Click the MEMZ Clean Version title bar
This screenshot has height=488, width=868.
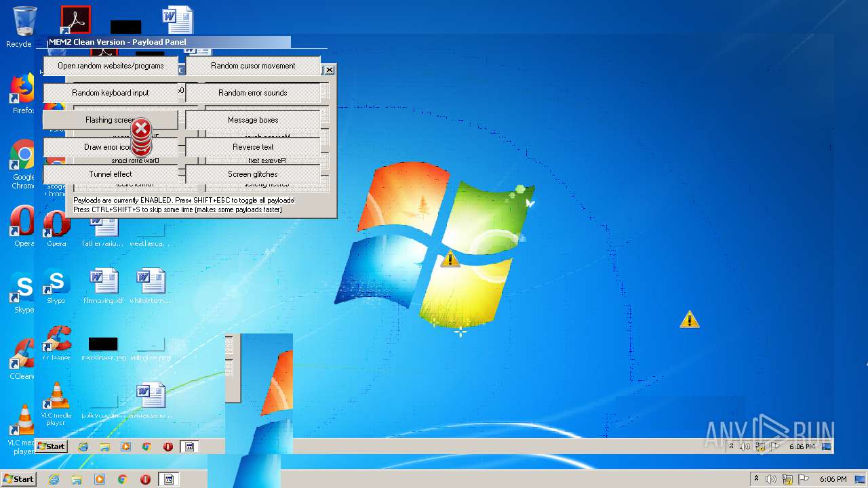click(x=169, y=42)
